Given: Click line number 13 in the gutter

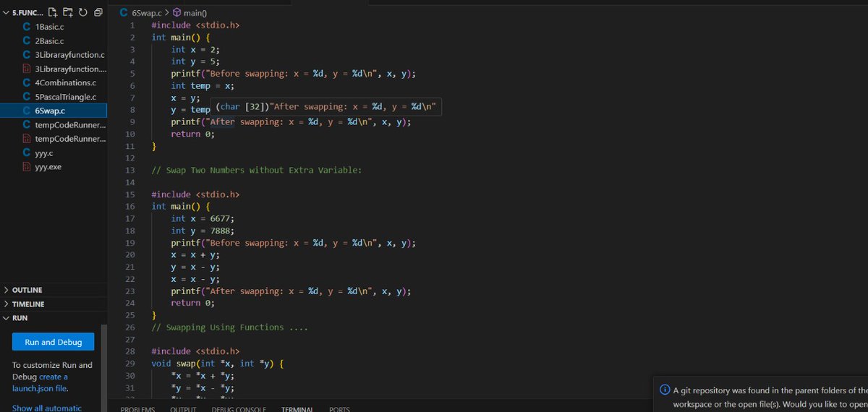Looking at the screenshot, I should pos(130,170).
